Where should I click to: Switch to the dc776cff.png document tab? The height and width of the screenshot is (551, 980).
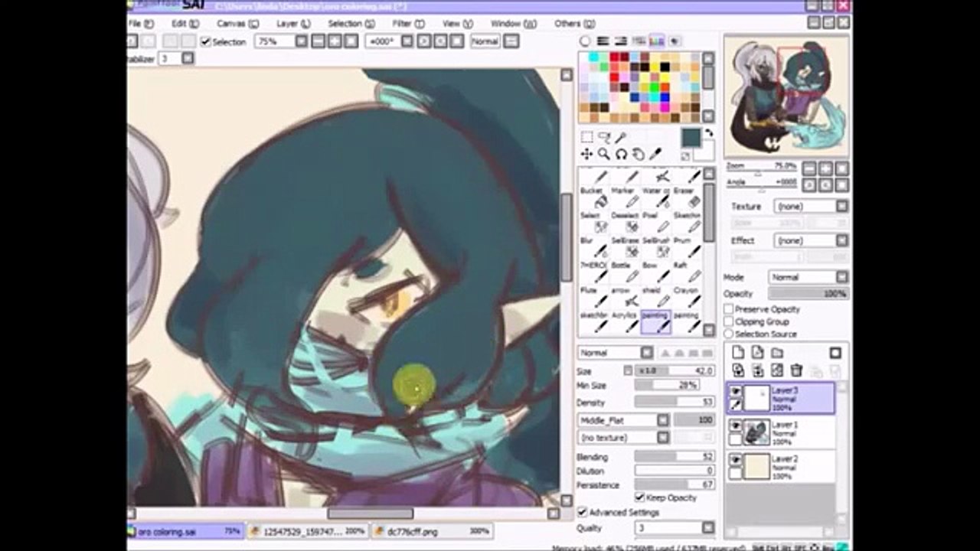[433, 531]
